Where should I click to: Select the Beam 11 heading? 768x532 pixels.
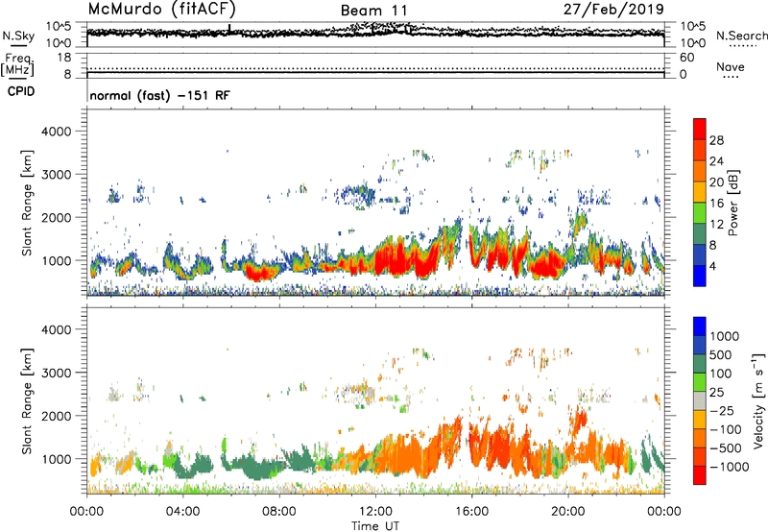pos(374,11)
